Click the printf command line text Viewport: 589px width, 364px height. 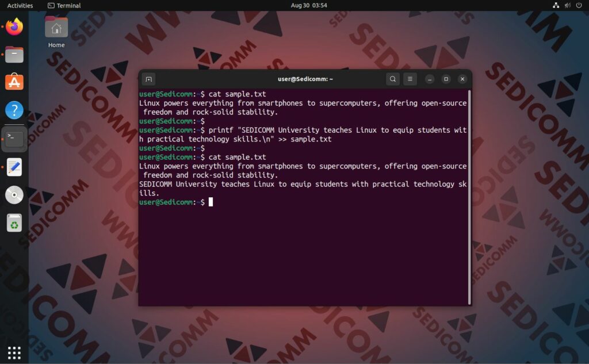(303, 135)
